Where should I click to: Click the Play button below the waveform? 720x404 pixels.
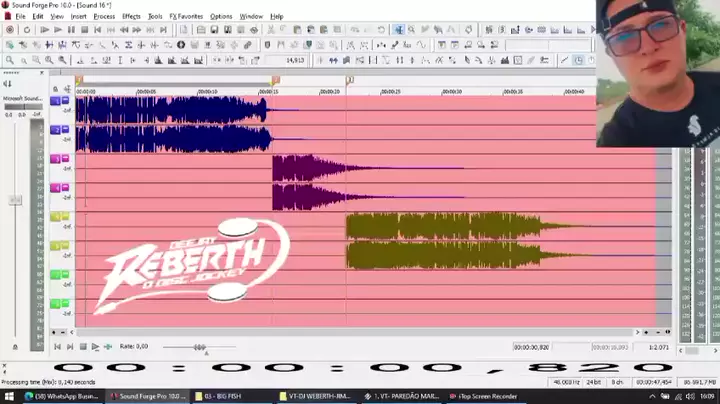[95, 347]
